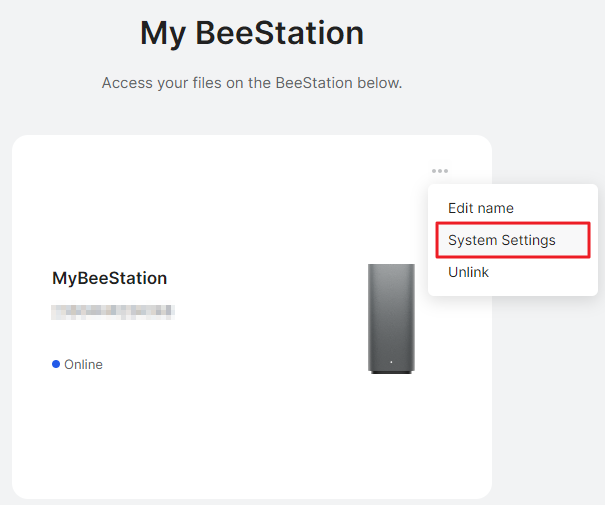Click the blurred device ID text
Image resolution: width=605 pixels, height=505 pixels.
click(x=113, y=312)
